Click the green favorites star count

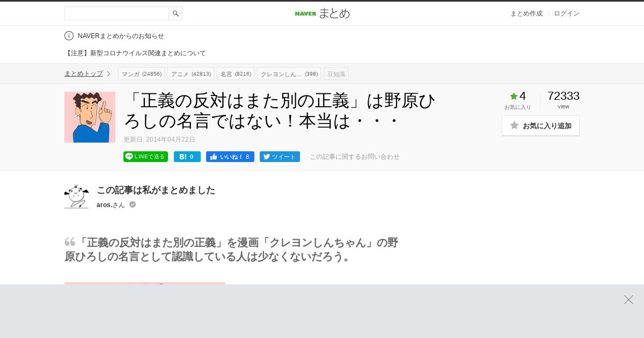(518, 96)
